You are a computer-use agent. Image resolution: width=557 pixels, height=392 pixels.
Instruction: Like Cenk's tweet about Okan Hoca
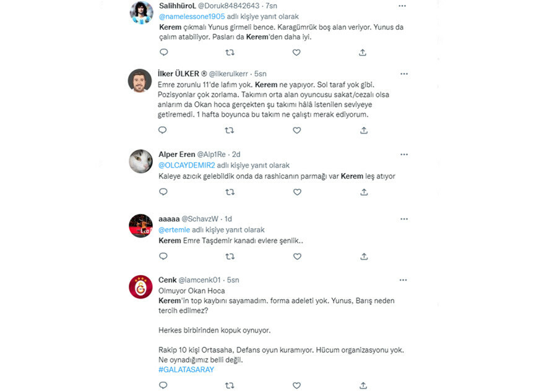click(297, 385)
